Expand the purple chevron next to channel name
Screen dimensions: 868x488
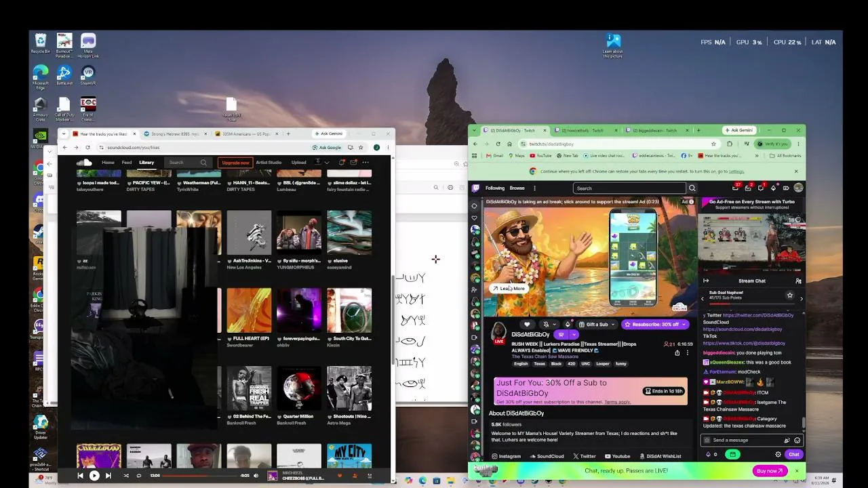574,334
